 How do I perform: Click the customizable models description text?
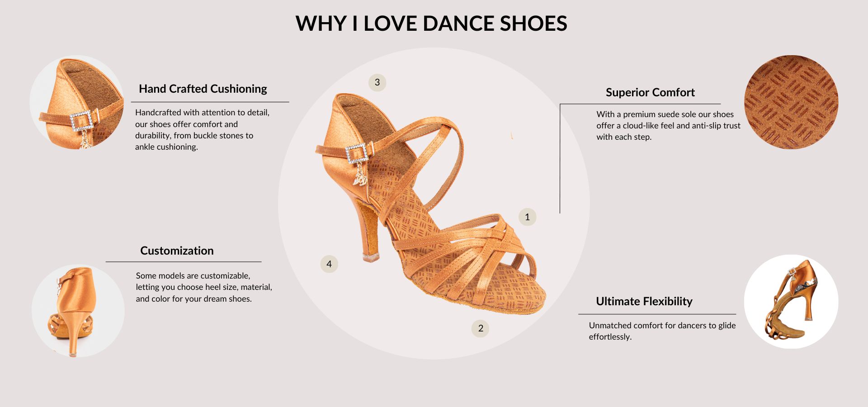coord(204,287)
